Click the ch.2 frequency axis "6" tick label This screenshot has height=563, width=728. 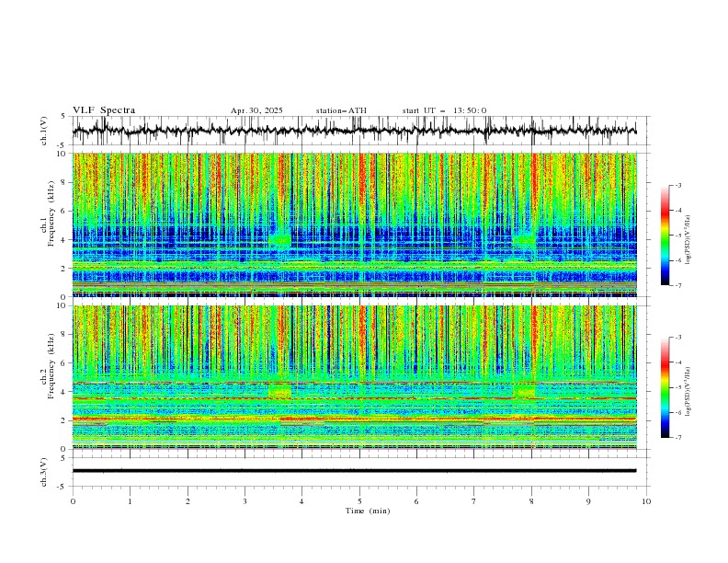[64, 363]
